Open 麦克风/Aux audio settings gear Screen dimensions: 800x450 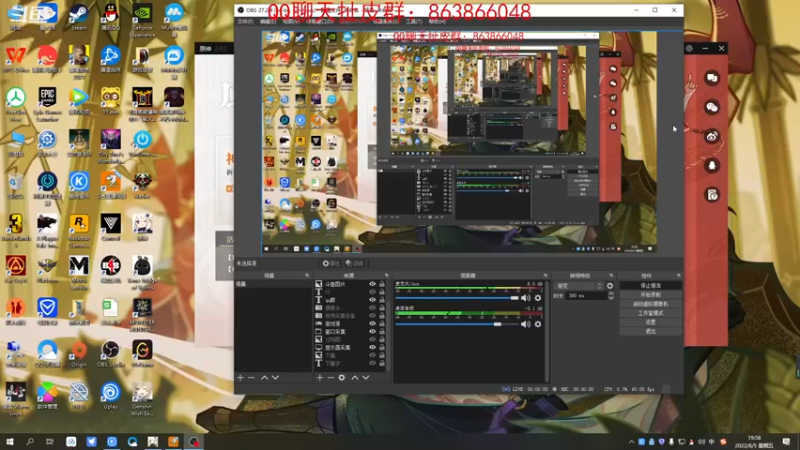tap(538, 298)
